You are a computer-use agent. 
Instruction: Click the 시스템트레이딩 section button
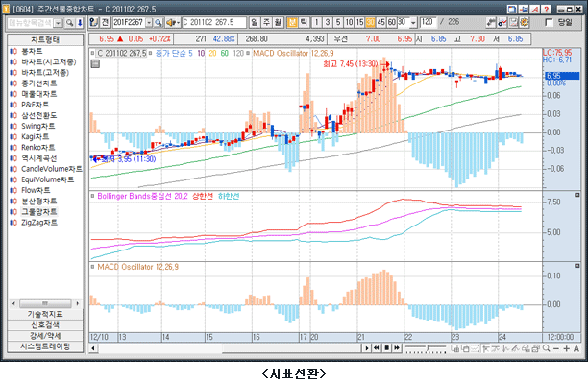coord(45,346)
